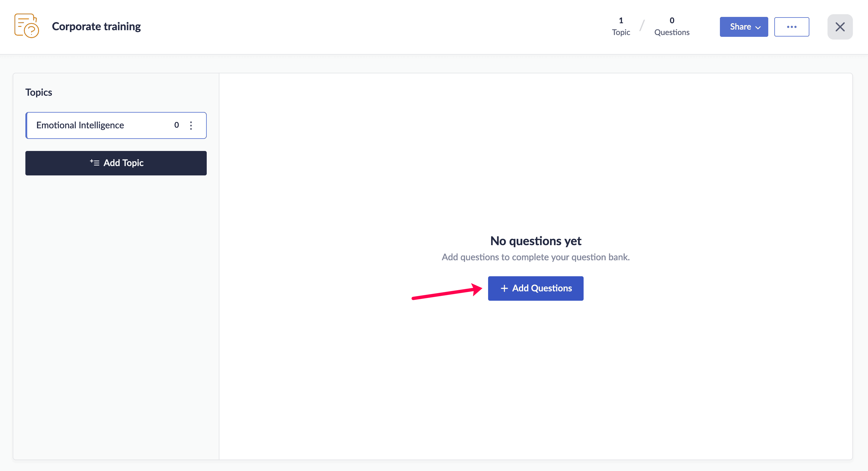Select the Emotional Intelligence topic
Image resolution: width=868 pixels, height=471 pixels.
point(80,125)
